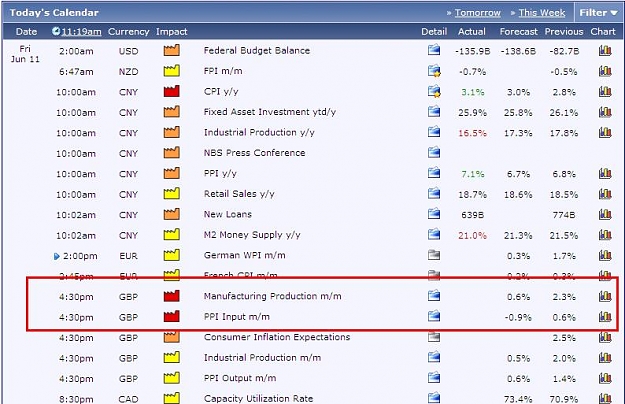
Task: Open detail for Fixed Asset Investment ytd/y
Action: click(x=434, y=112)
